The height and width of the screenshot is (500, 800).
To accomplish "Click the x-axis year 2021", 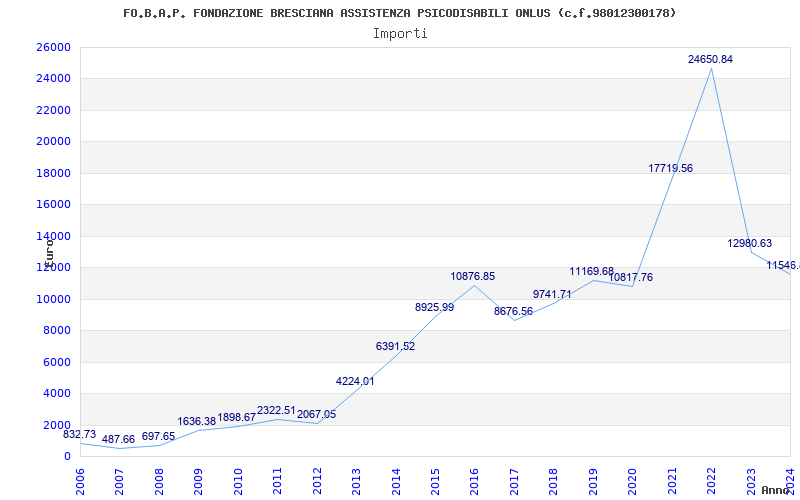I will click(x=672, y=480).
